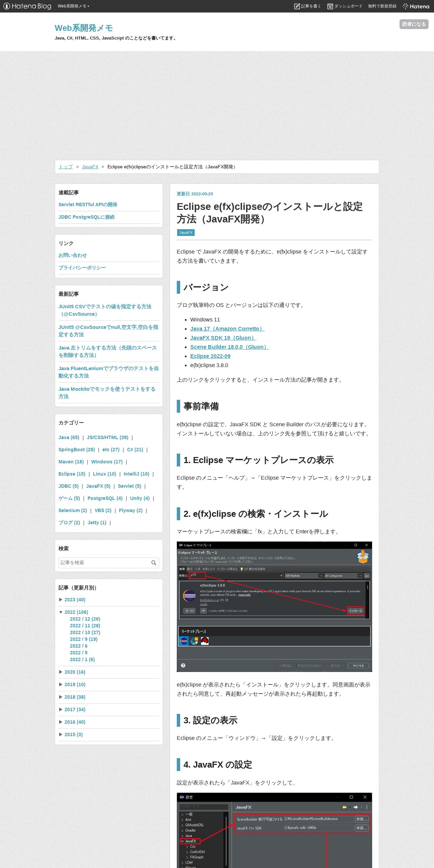The height and width of the screenshot is (868, 434).
Task: Click the Eclipse Marketplace screenshot image
Action: (274, 607)
